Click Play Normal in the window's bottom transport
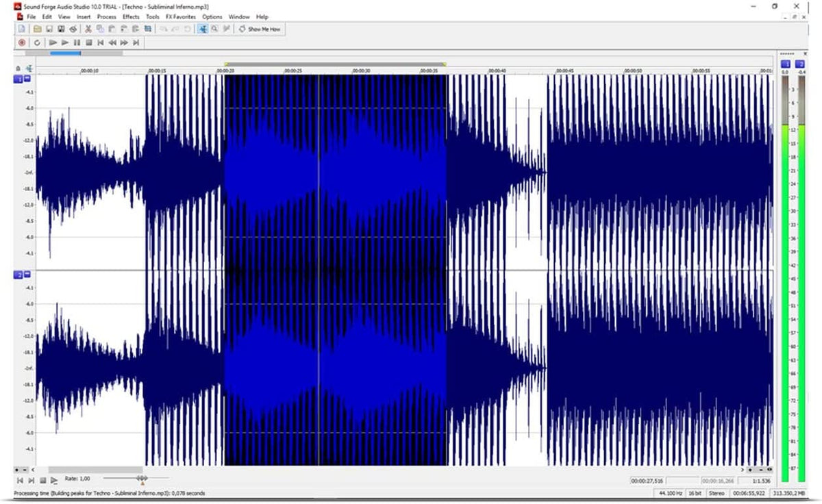The image size is (822, 504). coord(53,481)
